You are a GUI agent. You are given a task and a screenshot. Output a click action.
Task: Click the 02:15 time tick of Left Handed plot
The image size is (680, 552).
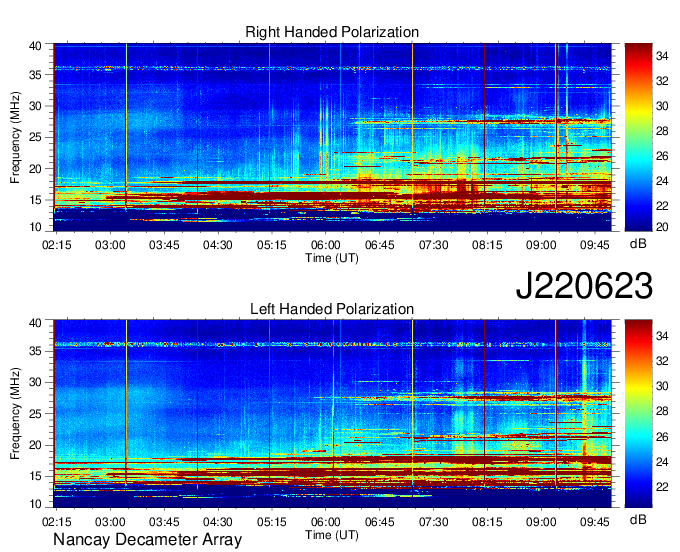coord(57,521)
